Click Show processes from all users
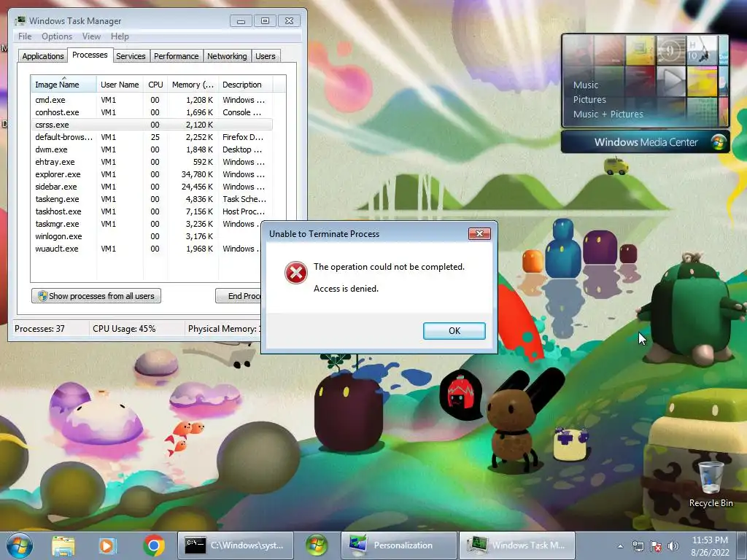 pos(96,296)
